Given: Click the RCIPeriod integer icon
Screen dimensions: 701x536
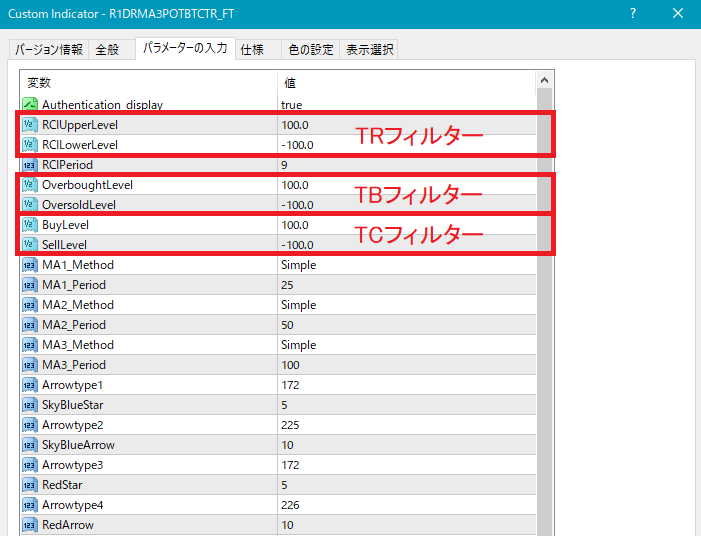Looking at the screenshot, I should pos(30,165).
